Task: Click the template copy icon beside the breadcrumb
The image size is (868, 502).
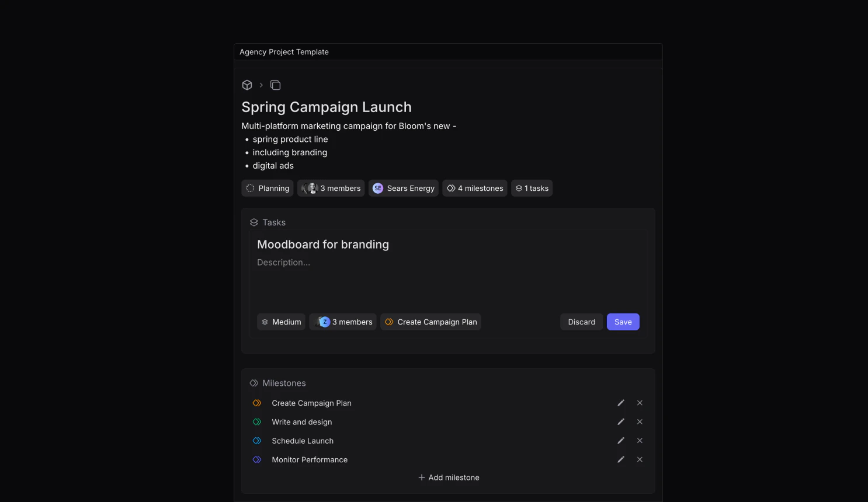Action: click(x=275, y=85)
